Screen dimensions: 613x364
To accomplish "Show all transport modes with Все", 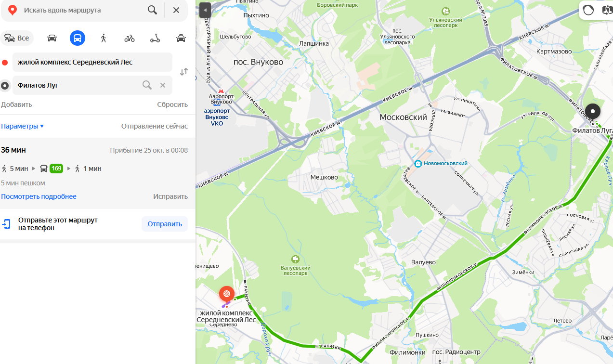I will [17, 38].
